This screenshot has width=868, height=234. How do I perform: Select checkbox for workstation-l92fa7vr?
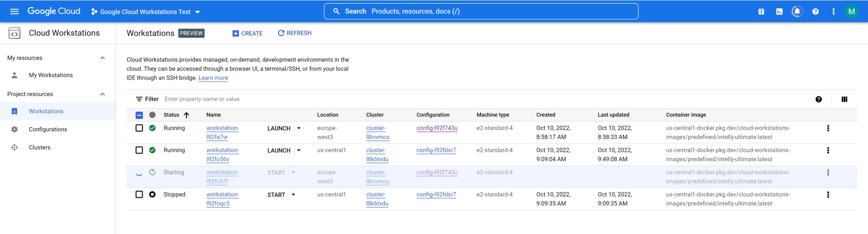pyautogui.click(x=139, y=128)
